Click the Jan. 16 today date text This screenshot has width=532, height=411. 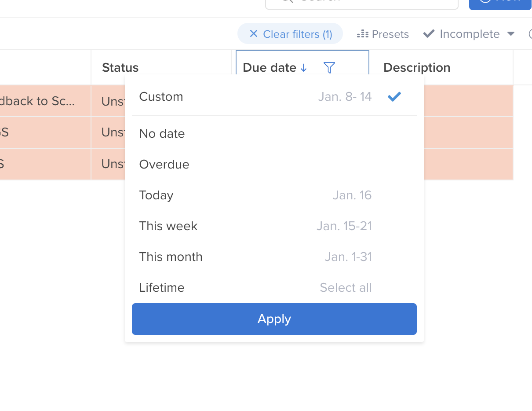pyautogui.click(x=352, y=195)
